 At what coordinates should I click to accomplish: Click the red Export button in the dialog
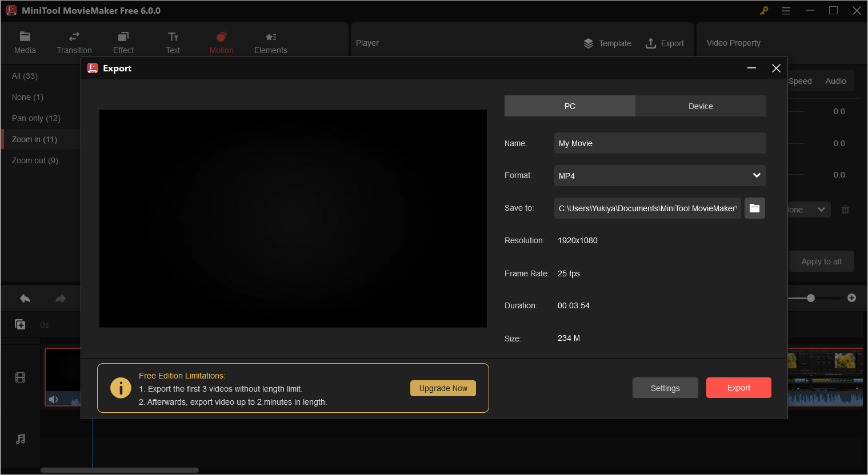point(739,388)
